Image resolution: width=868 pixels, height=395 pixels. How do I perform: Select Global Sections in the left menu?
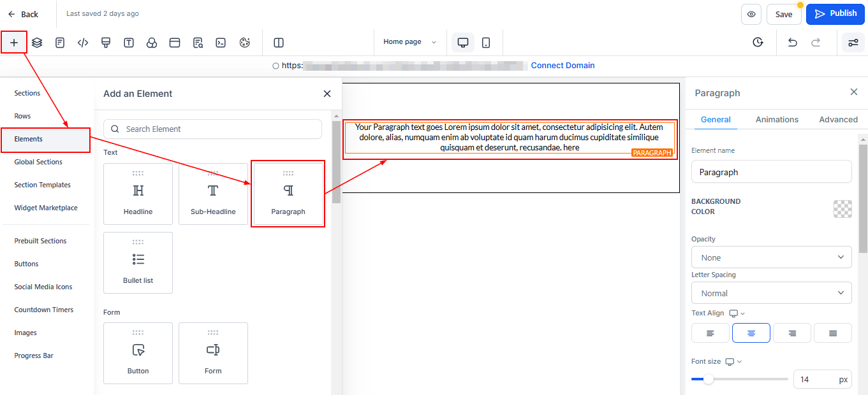[38, 162]
